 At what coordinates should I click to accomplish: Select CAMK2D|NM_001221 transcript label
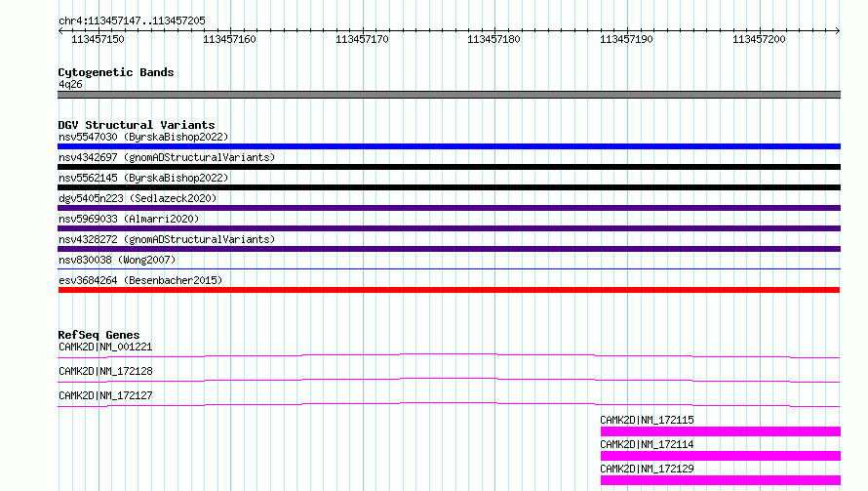[x=105, y=347]
